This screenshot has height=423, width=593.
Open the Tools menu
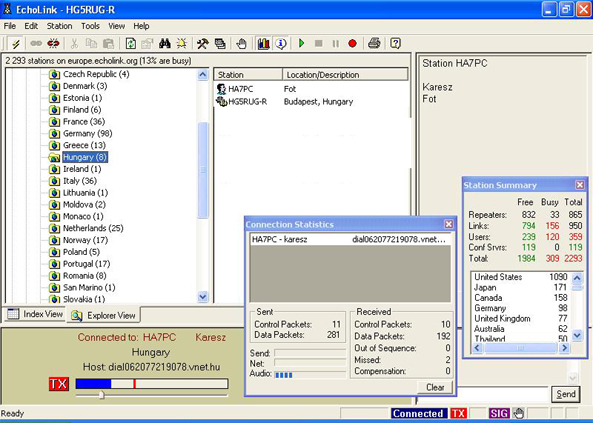90,26
